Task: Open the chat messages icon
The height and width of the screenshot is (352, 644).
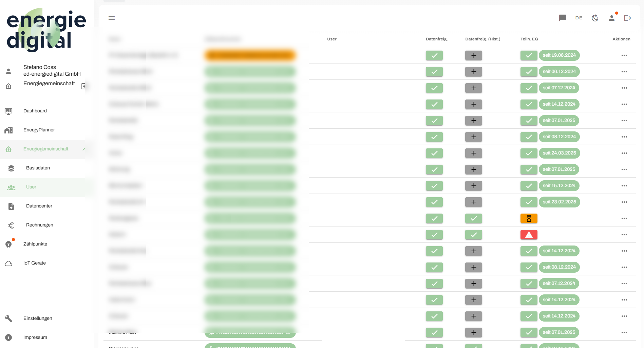Action: (x=562, y=18)
